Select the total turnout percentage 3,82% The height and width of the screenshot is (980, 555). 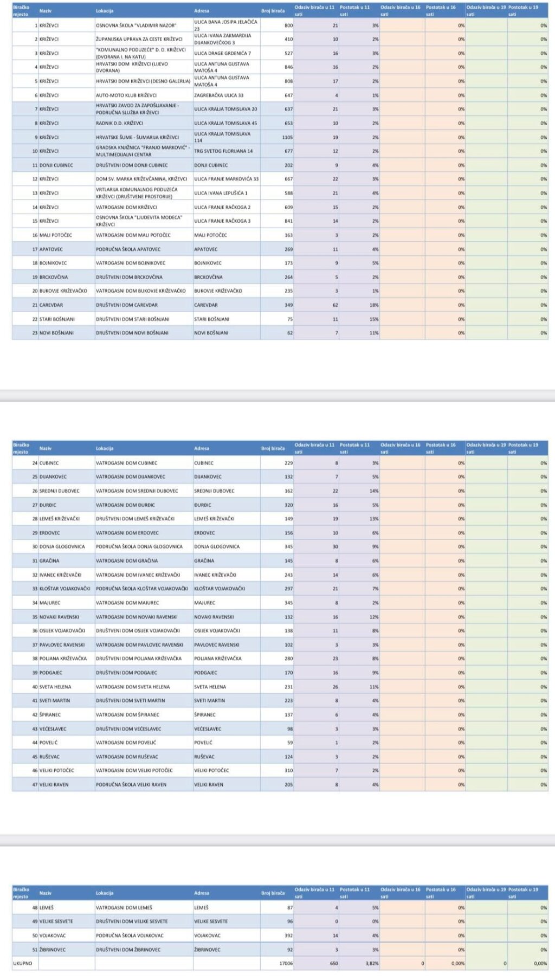(371, 963)
